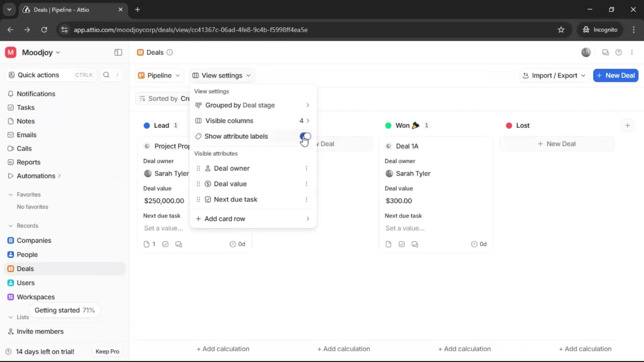Click the task checkmark on the Project card
This screenshot has width=644, height=362.
(x=165, y=244)
